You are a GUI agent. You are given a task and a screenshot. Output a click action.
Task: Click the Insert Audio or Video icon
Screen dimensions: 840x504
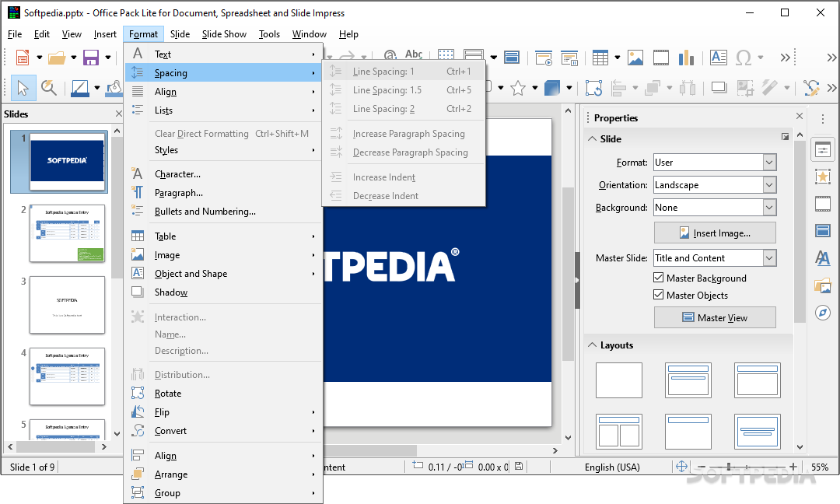pos(661,58)
